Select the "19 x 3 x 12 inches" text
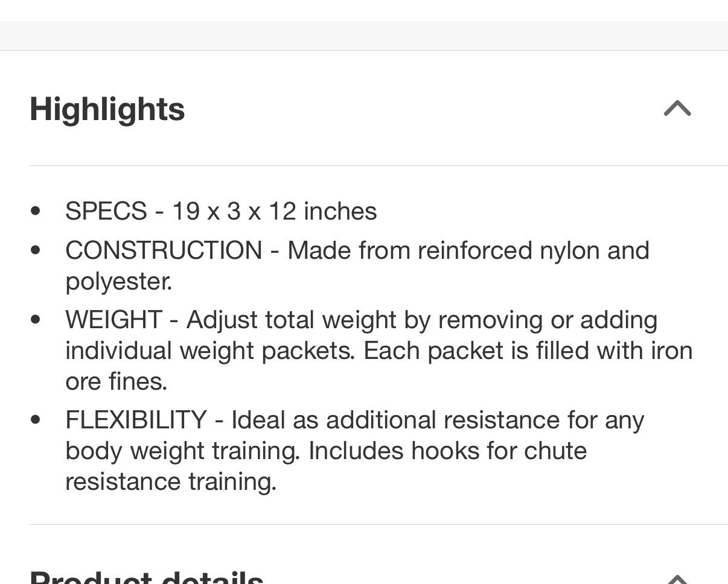 point(274,211)
